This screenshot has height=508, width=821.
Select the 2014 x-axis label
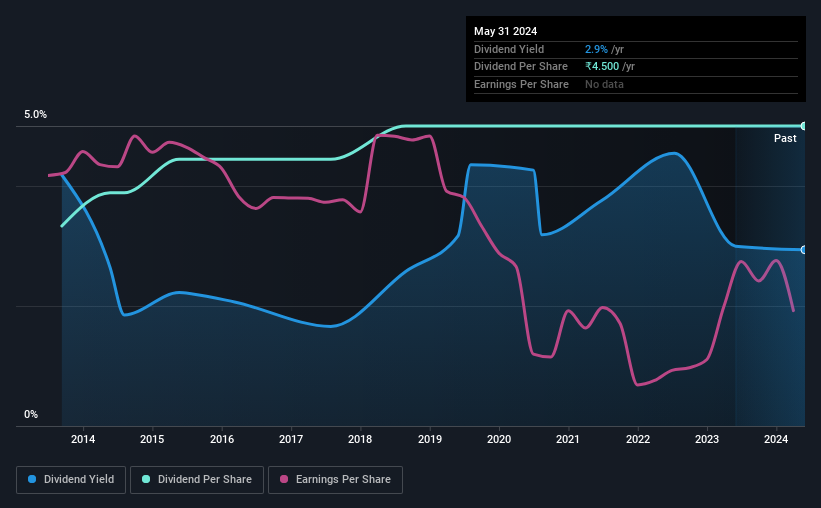[x=83, y=439]
